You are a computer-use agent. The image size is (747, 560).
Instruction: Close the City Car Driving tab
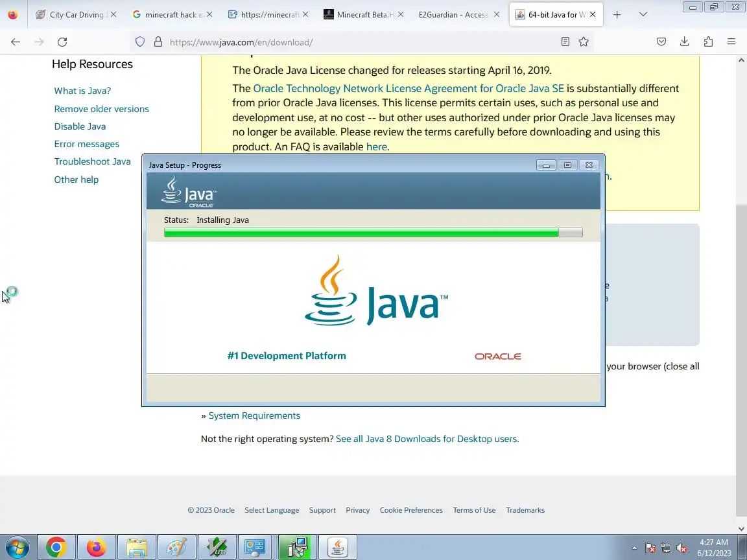click(113, 14)
